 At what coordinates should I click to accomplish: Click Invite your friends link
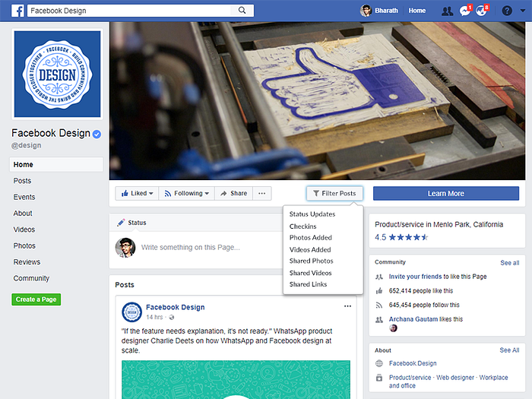point(415,277)
